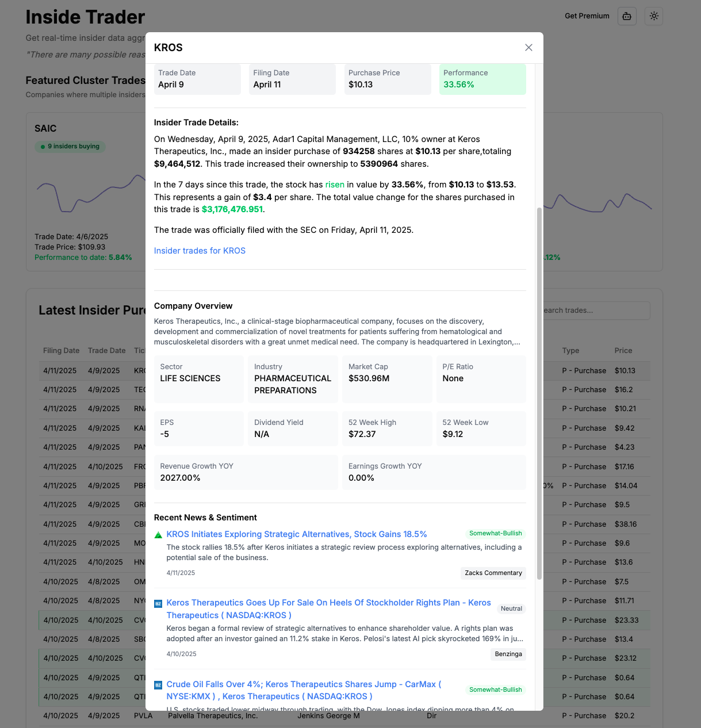The height and width of the screenshot is (728, 701).
Task: Click SAIC Performance to date 5.84% text
Action: coord(83,258)
